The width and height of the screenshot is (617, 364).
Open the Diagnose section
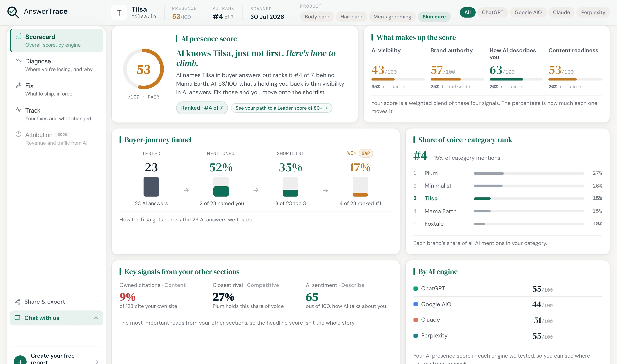coord(56,65)
